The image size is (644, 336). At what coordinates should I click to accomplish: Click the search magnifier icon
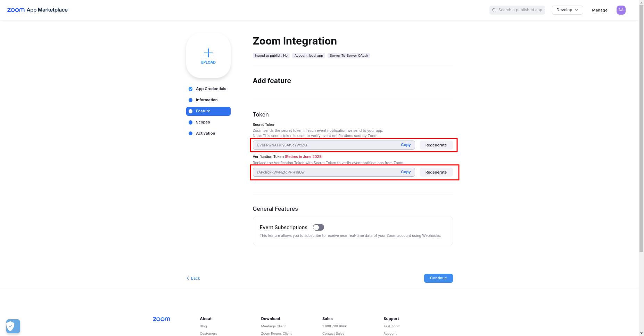(494, 10)
